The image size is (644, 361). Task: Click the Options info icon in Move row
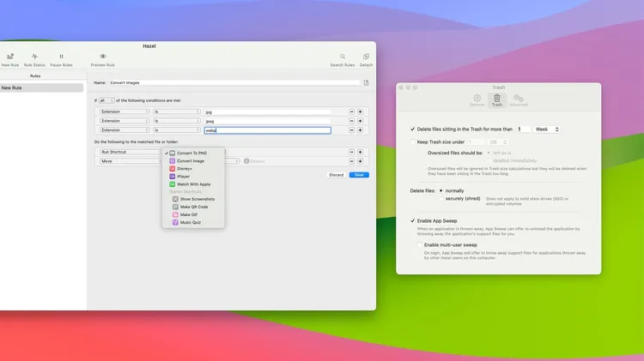click(246, 161)
